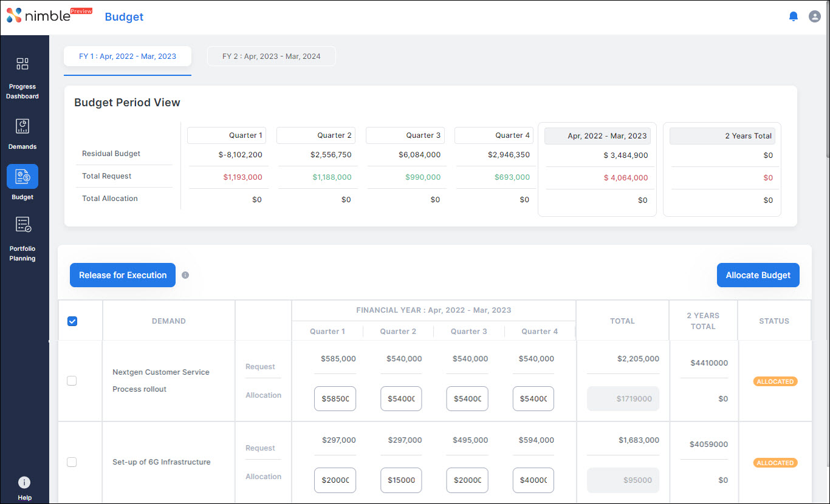Switch to the FY 1 : Apr, 2022 - Mar, 2023 tab
Screen dimensions: 830x504
tap(128, 56)
